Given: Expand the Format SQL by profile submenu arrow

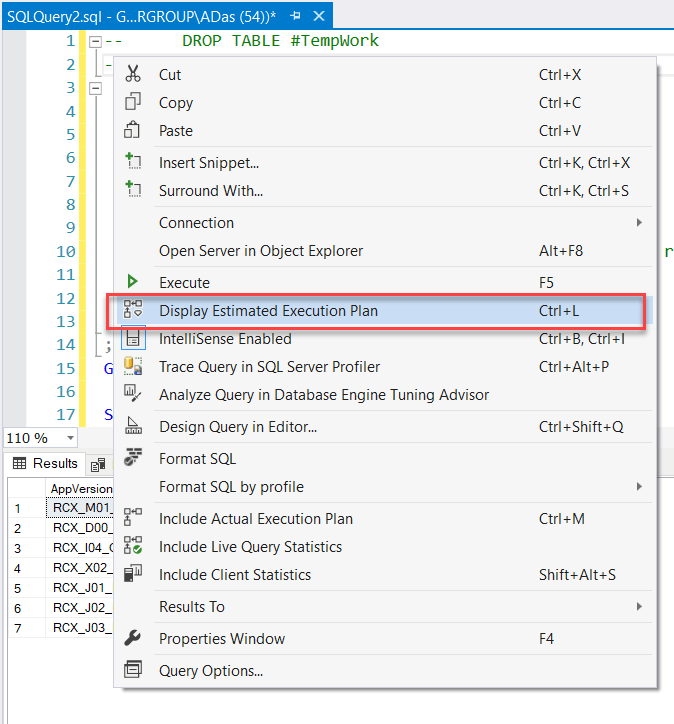Looking at the screenshot, I should (x=639, y=487).
